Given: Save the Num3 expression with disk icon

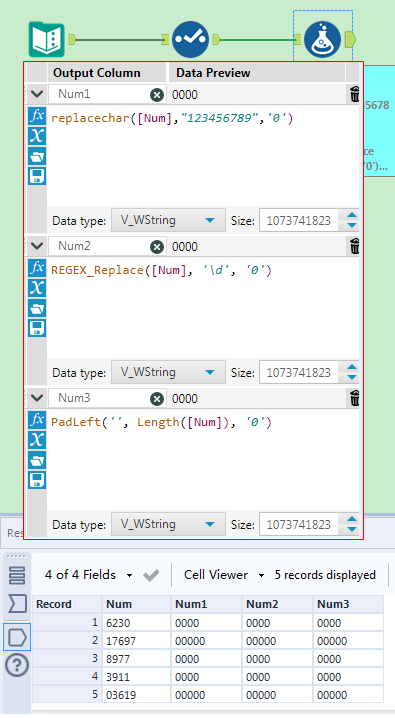Looking at the screenshot, I should coord(37,480).
